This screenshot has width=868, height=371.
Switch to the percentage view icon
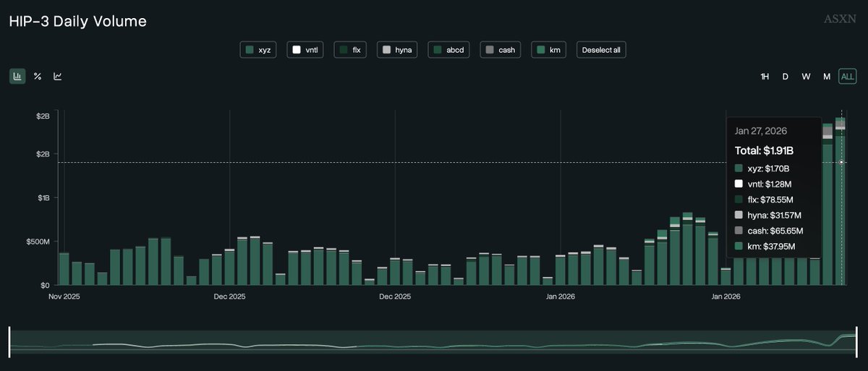38,76
